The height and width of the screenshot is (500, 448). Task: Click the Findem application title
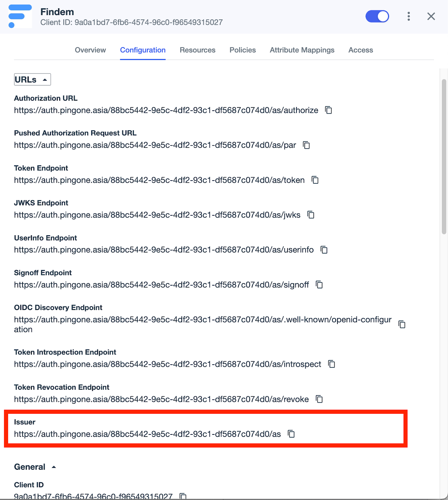57,12
